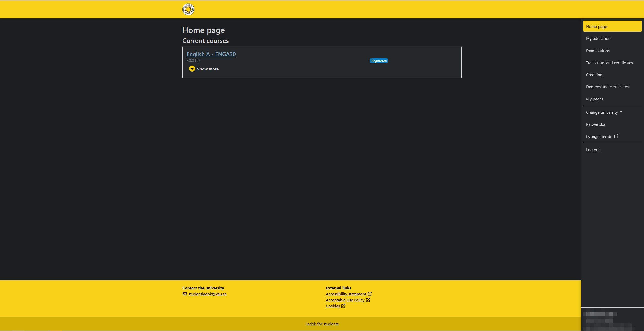Select the Home page menu item
Viewport: 644px width, 331px height.
[x=612, y=26]
